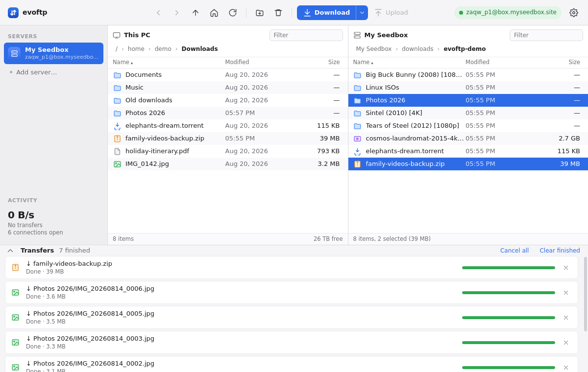588x372 pixels.
Task: Click the family-videos-backup.zip progress bar
Action: pos(509,268)
